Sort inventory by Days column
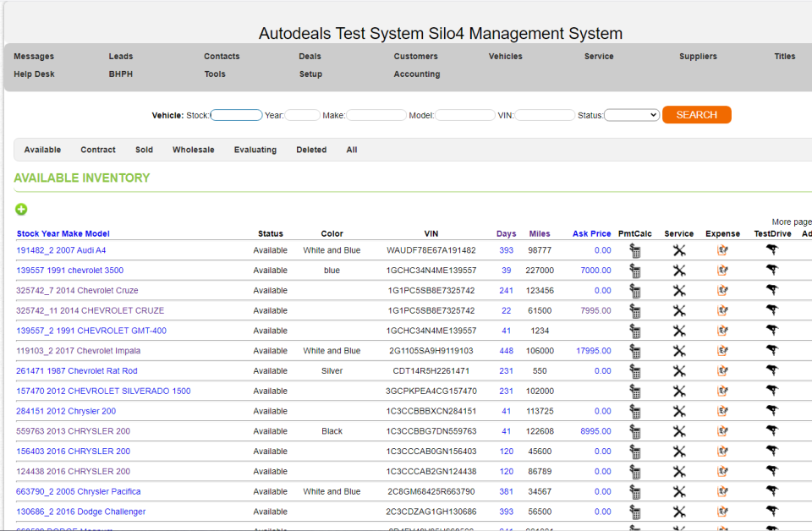 [506, 234]
